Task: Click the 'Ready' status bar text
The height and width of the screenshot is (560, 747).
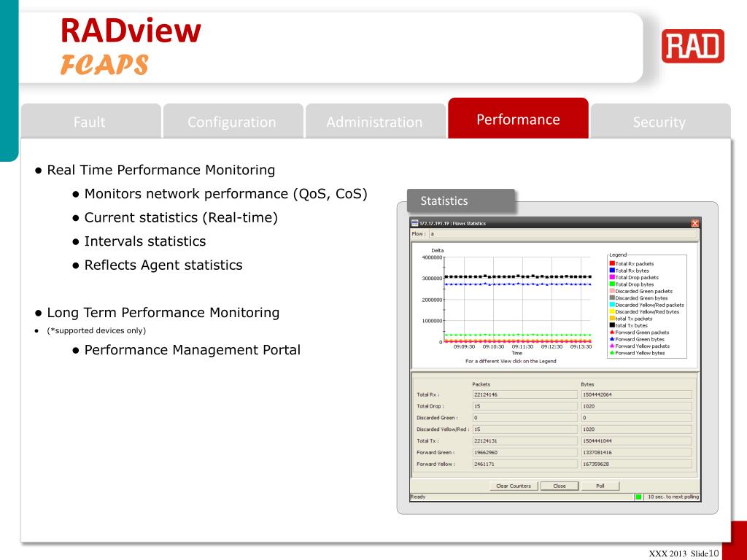Action: [418, 497]
